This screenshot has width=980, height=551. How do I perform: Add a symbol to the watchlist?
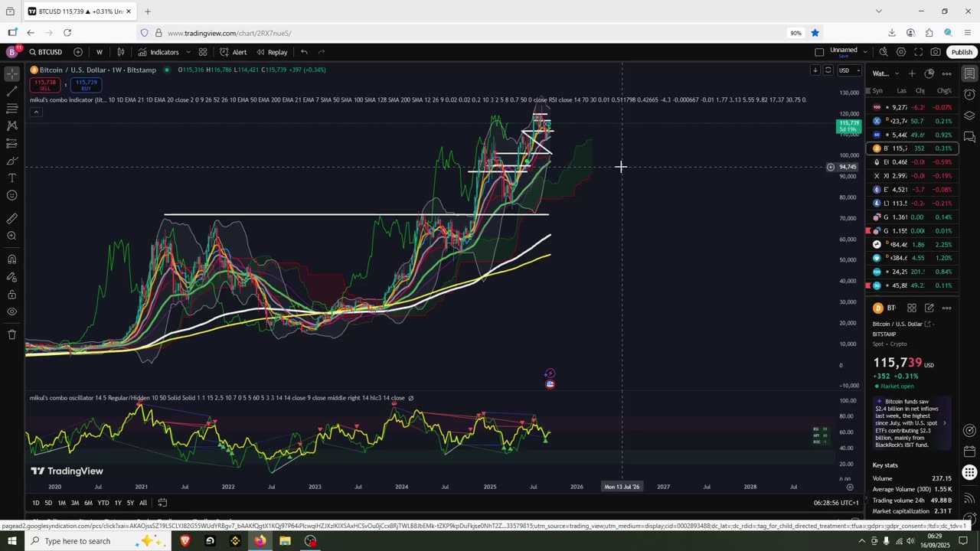(x=911, y=73)
